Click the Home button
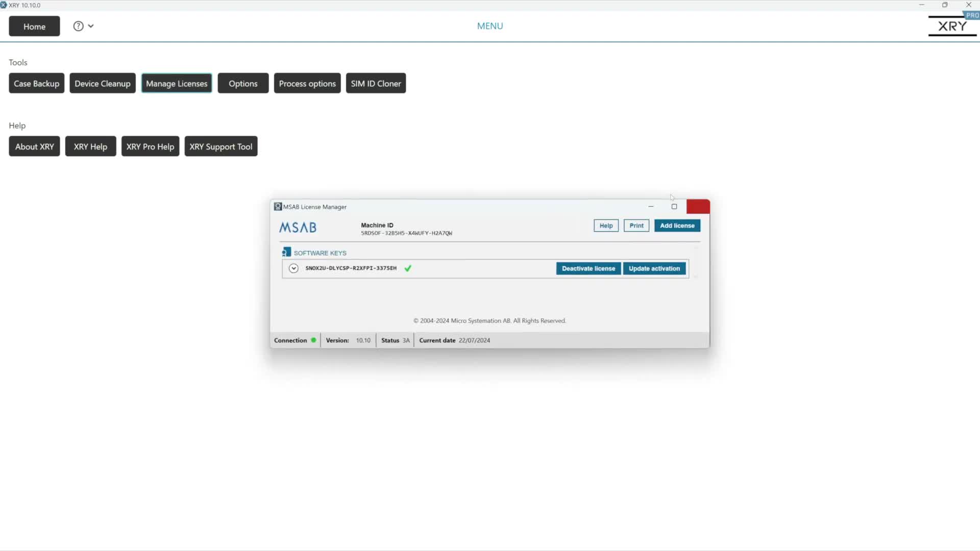980x551 pixels. [x=34, y=27]
